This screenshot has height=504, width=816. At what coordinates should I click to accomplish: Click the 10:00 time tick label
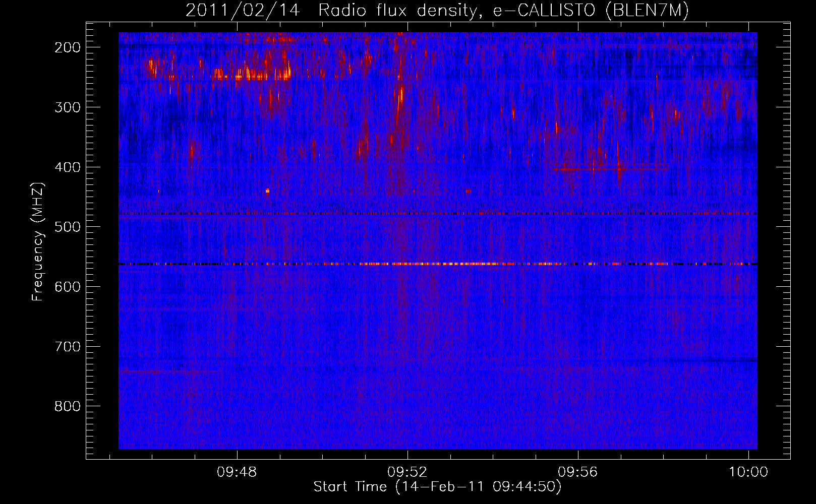click(748, 472)
